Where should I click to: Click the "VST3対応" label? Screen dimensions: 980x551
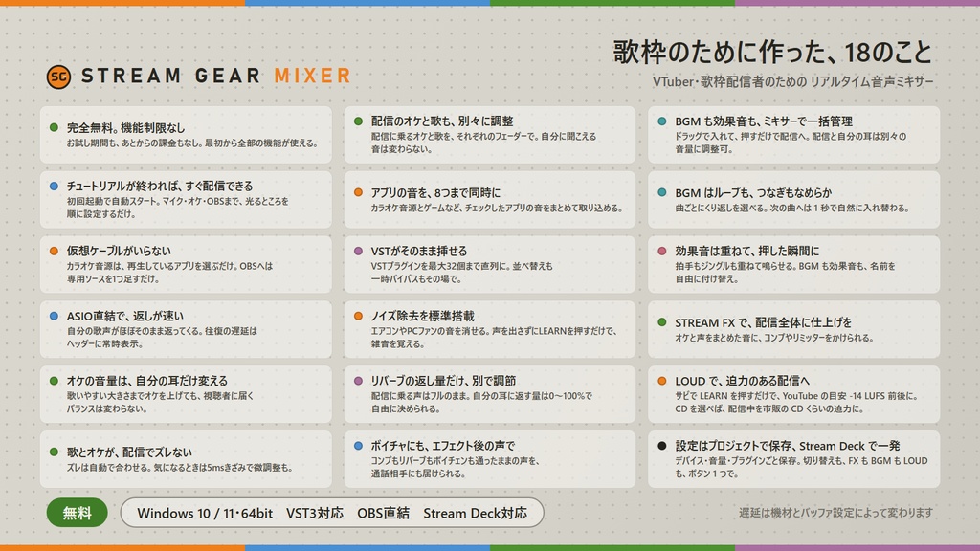click(314, 513)
